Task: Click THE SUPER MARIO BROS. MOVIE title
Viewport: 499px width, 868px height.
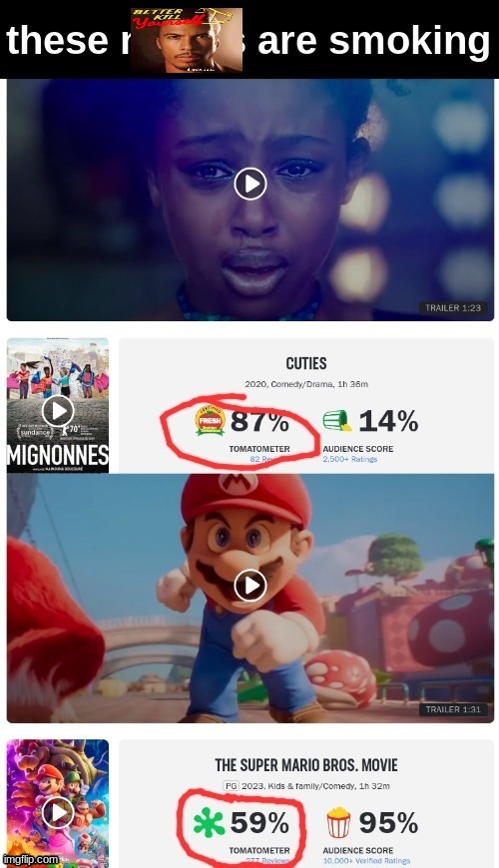Action: 306,765
